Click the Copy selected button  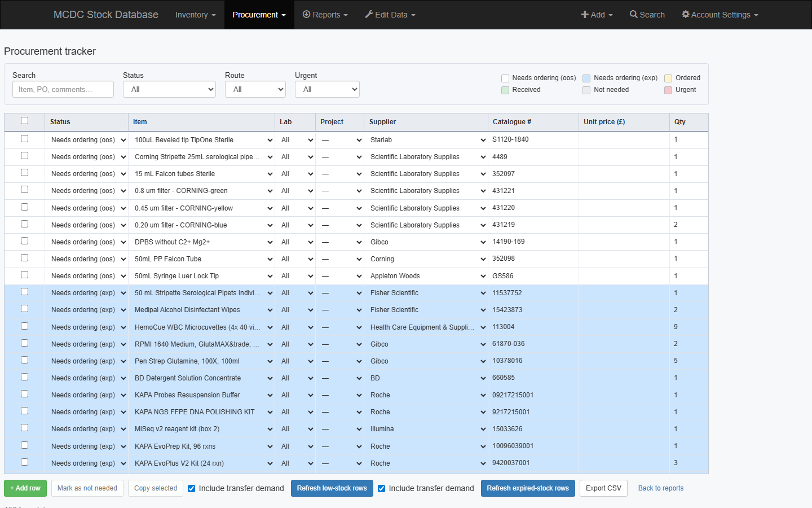[156, 488]
